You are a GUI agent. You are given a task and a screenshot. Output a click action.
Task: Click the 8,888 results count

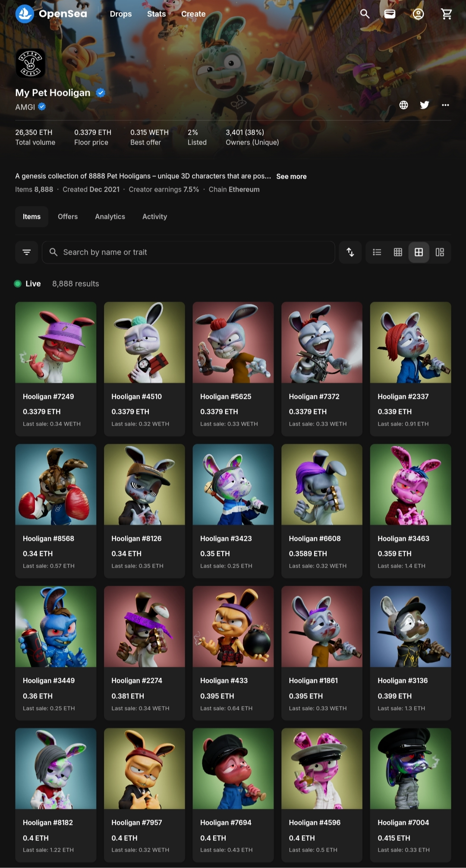[x=76, y=284]
